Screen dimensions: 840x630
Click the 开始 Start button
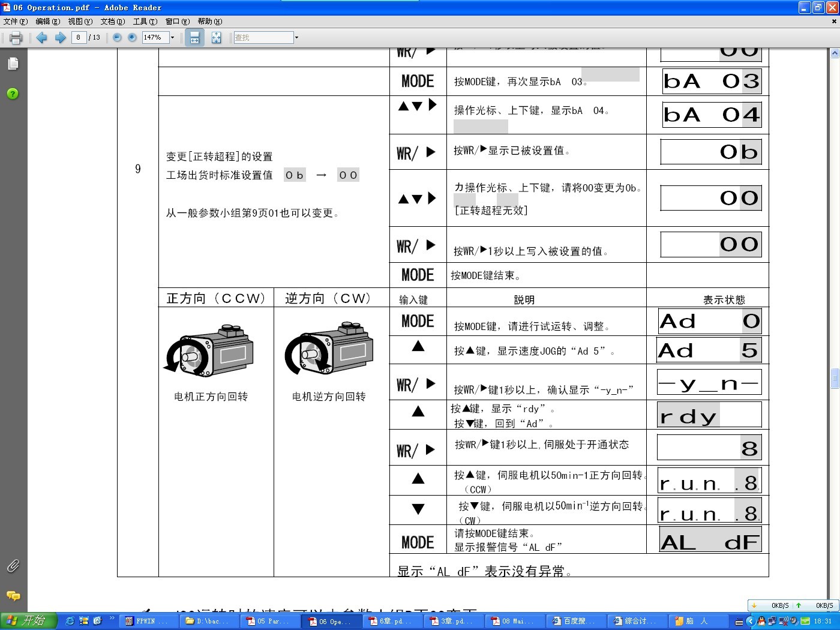[29, 621]
